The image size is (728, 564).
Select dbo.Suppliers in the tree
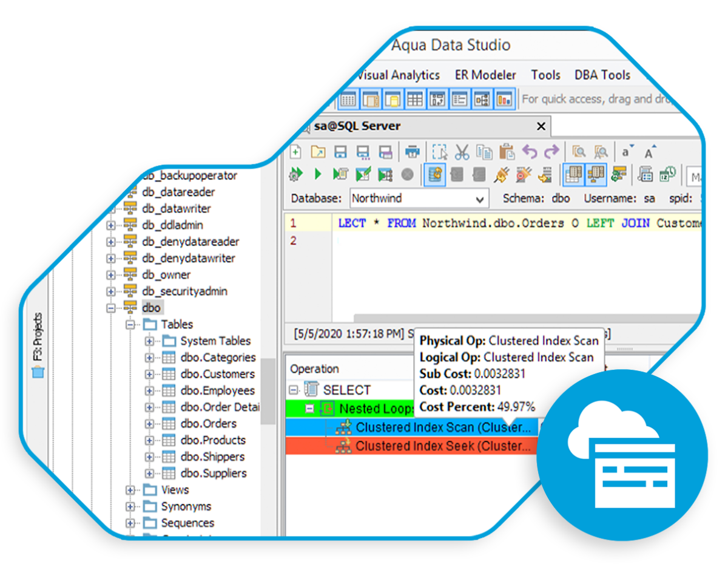coord(214,473)
